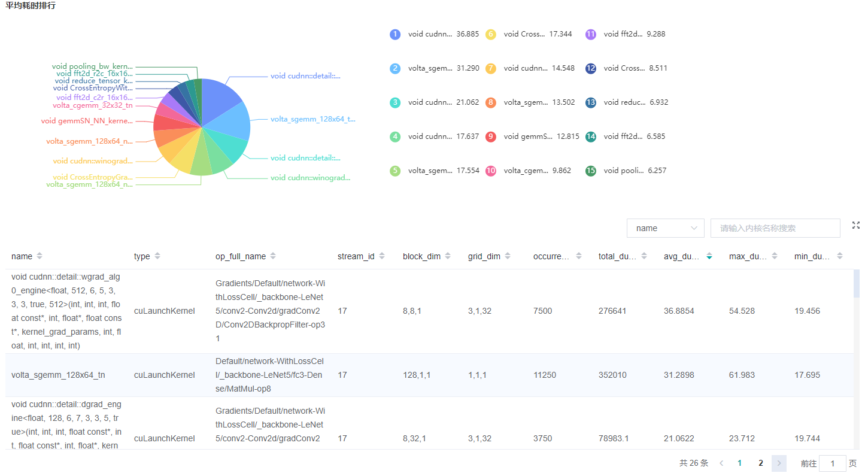This screenshot has height=476, width=868.
Task: Focus the kernel name search field
Action: 775,228
